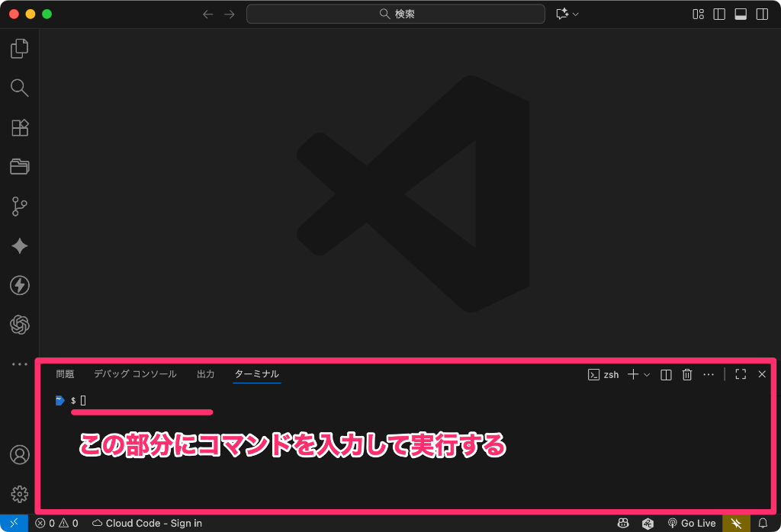Open the Copilot status icon in status bar
The image size is (781, 532).
pyautogui.click(x=623, y=524)
